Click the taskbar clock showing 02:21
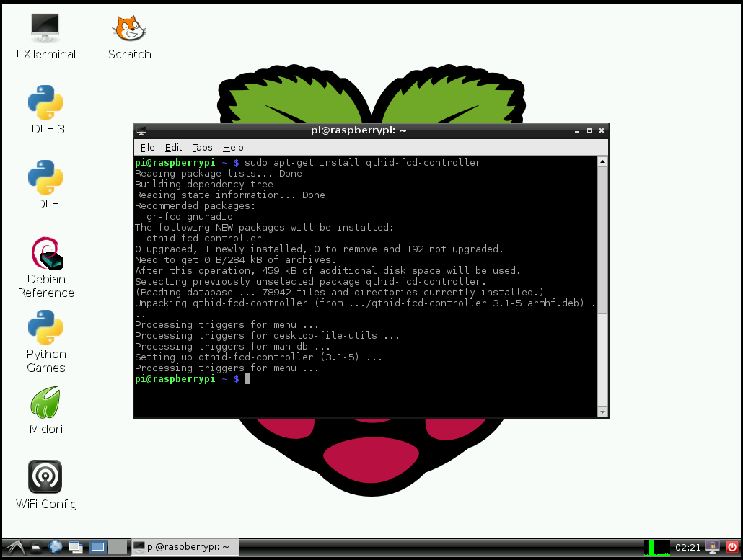 click(687, 547)
